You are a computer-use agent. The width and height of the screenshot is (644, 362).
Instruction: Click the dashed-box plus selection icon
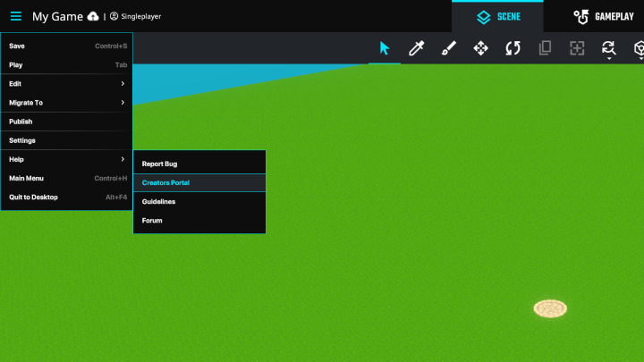point(577,48)
